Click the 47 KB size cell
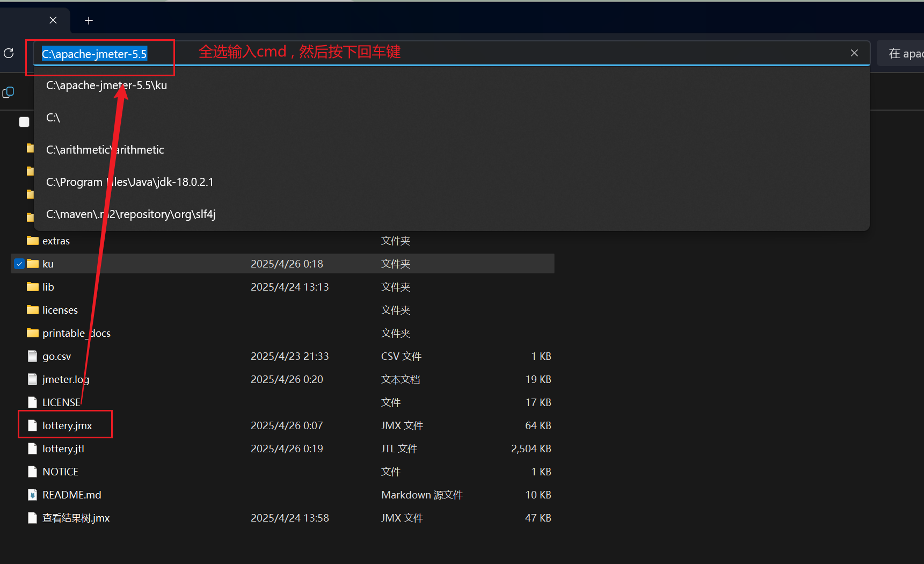Screen dimensions: 924x564 pyautogui.click(x=538, y=518)
